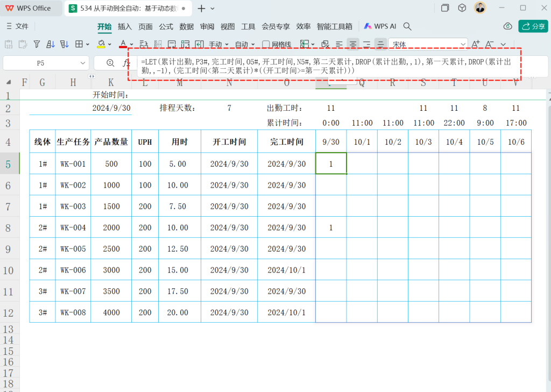Click the 分享 share button
The image size is (551, 392).
(533, 26)
